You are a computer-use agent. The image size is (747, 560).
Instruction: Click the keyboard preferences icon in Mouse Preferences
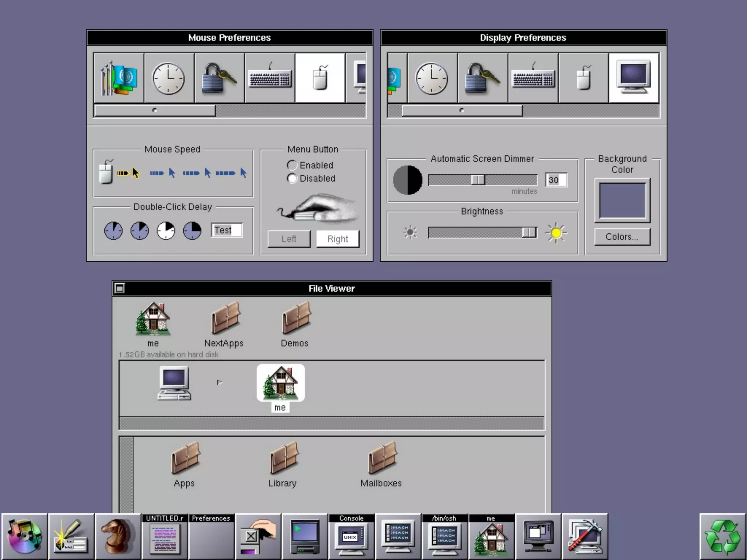pyautogui.click(x=270, y=78)
